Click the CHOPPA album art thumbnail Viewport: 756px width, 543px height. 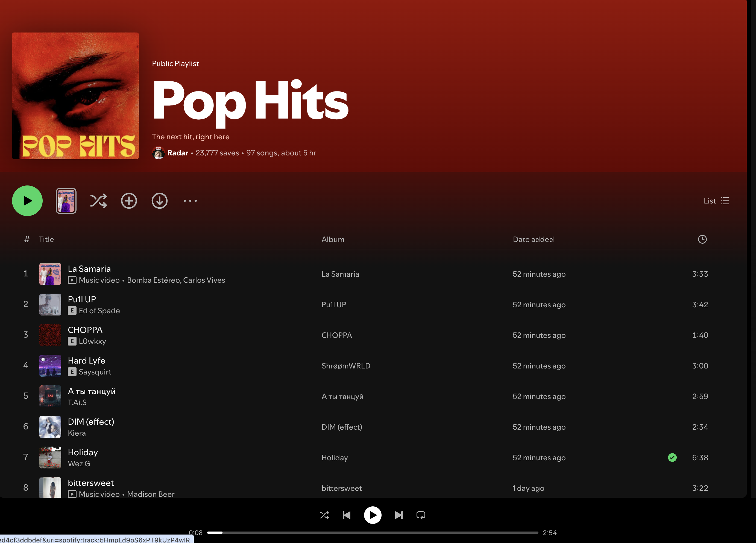click(50, 335)
